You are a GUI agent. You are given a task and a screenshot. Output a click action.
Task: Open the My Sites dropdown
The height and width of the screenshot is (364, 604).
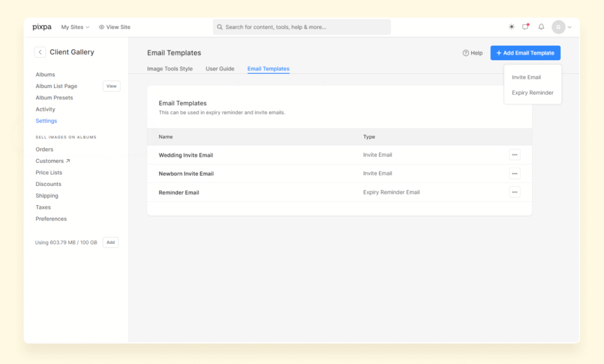coord(75,27)
